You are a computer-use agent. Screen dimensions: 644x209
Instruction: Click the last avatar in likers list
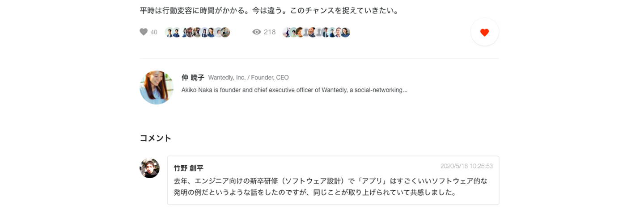tap(225, 32)
